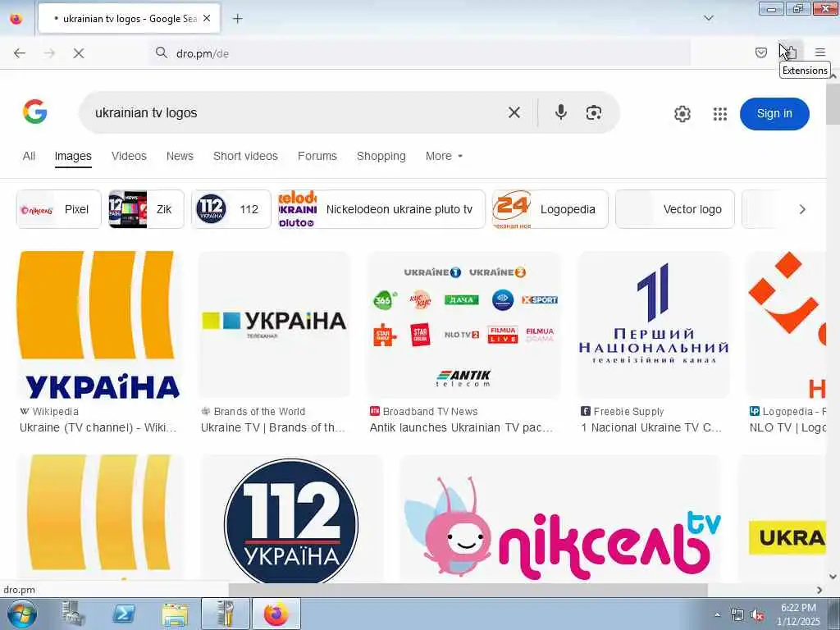Open PowerShell from the taskbar

click(x=124, y=614)
